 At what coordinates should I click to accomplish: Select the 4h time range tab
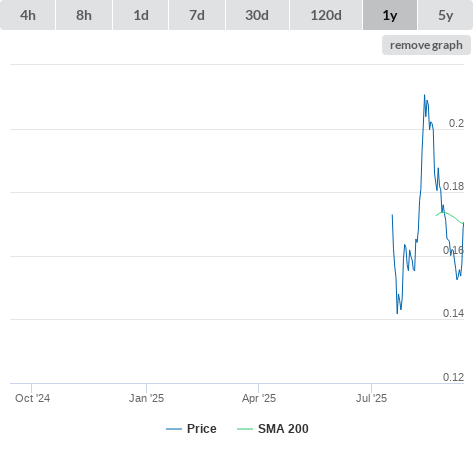pos(28,15)
